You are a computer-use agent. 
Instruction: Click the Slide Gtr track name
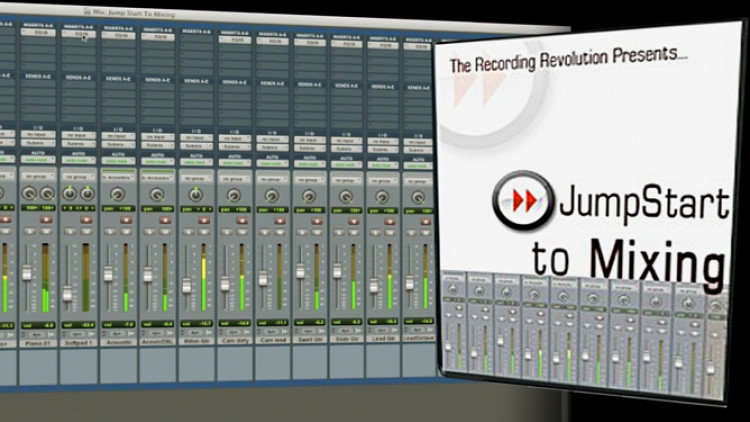coord(346,339)
